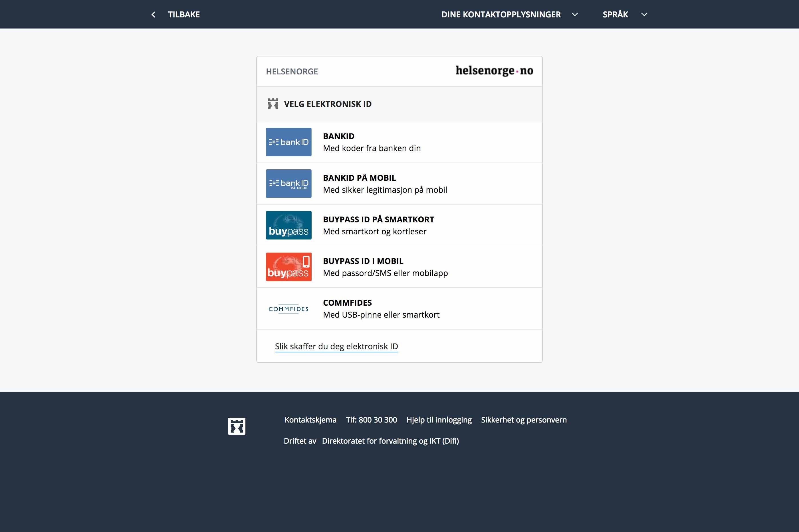Click the red Buypass mobile logo

(x=288, y=267)
